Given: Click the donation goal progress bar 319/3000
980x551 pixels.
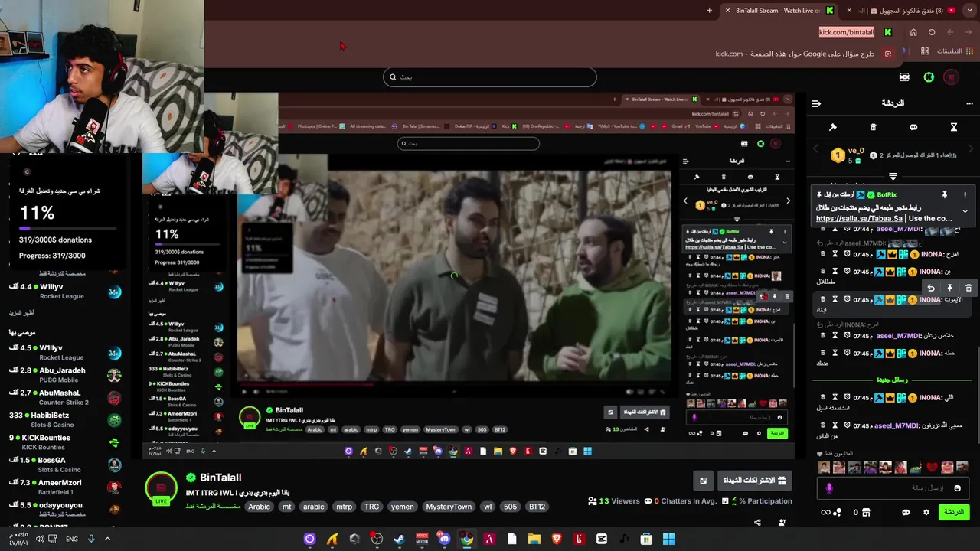Looking at the screenshot, I should pos(67,228).
